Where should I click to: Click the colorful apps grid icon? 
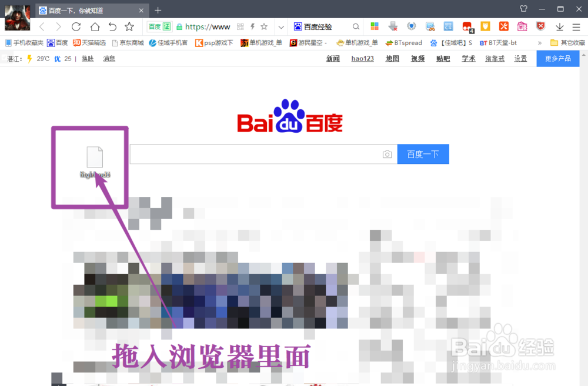click(x=375, y=26)
